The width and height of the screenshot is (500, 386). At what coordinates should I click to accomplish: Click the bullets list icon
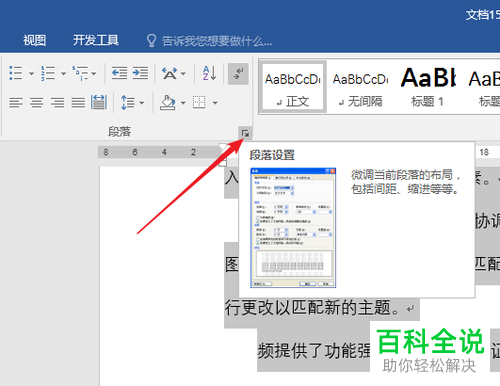coord(16,73)
